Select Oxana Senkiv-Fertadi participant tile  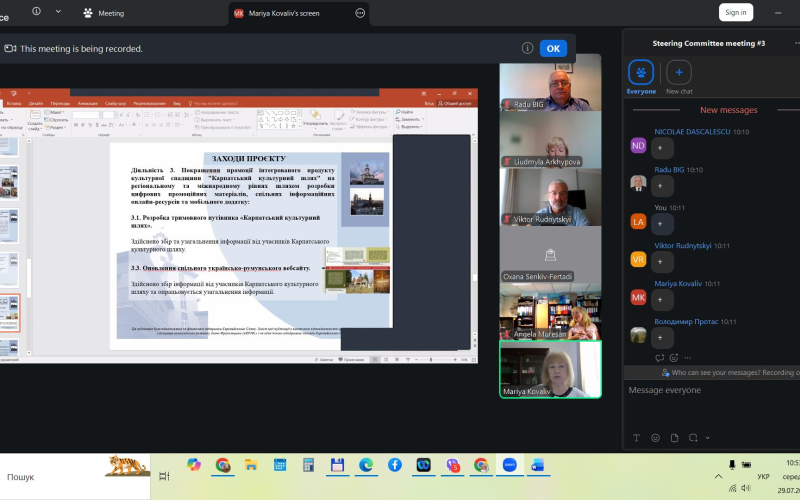coord(550,255)
